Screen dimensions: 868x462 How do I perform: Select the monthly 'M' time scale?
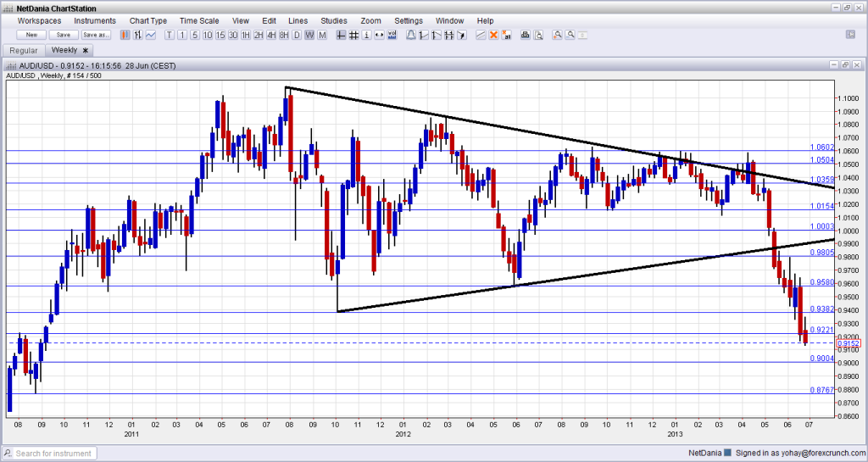pyautogui.click(x=322, y=35)
